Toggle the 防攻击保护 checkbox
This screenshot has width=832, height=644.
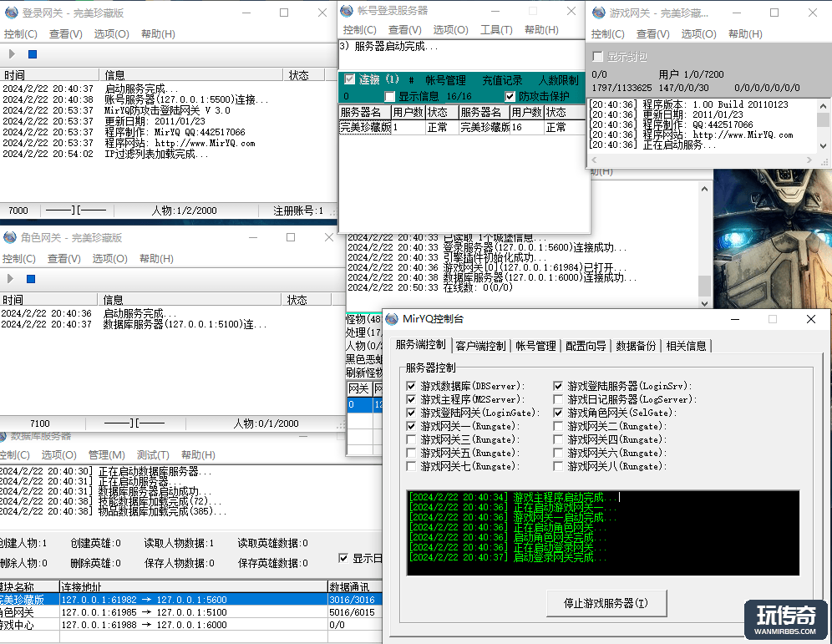pos(510,96)
